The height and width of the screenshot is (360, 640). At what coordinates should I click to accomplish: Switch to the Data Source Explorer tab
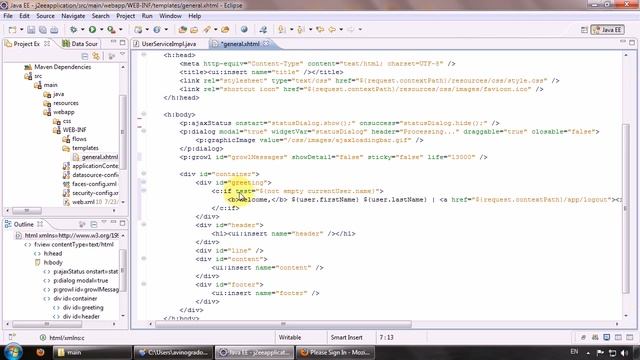point(80,44)
